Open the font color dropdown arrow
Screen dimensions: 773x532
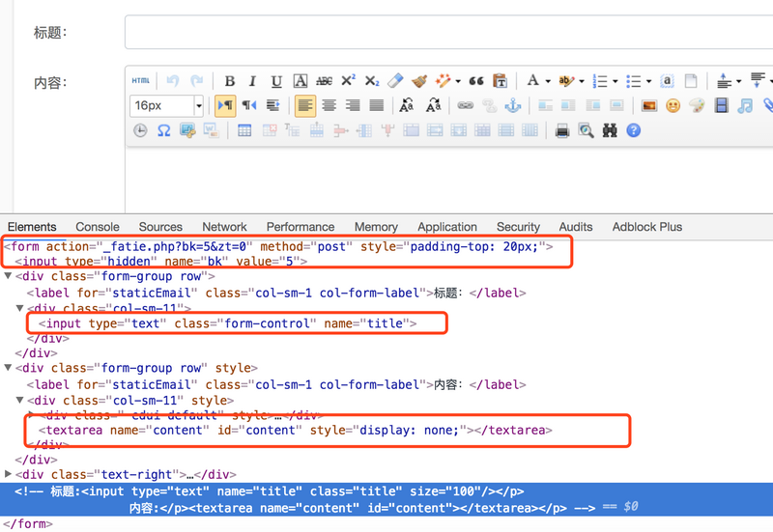547,81
